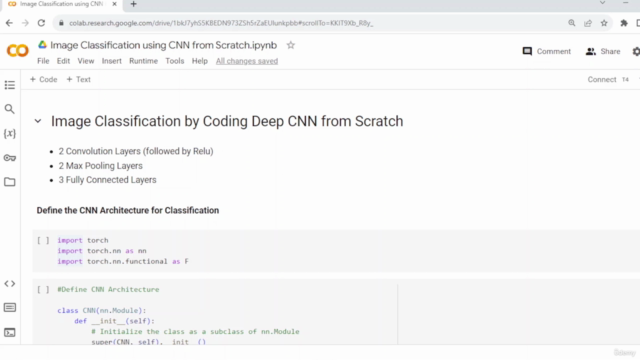The width and height of the screenshot is (640, 360).
Task: Click the browser address bar URL
Action: [x=221, y=23]
